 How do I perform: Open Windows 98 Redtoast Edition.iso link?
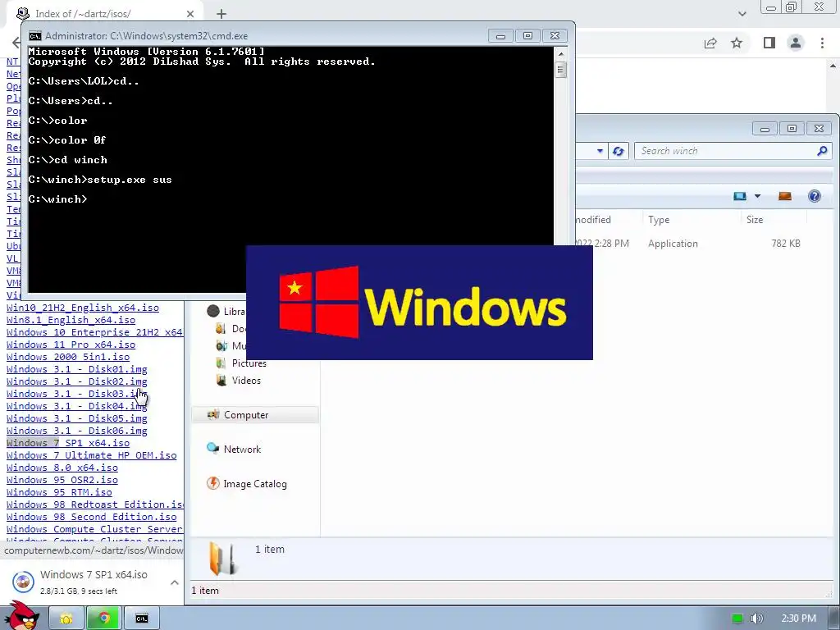click(95, 504)
